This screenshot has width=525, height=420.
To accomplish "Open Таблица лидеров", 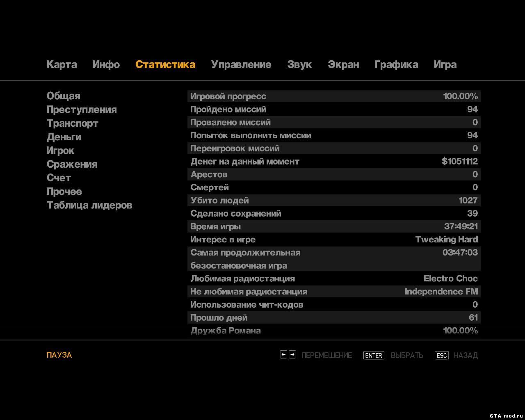I will coord(89,205).
